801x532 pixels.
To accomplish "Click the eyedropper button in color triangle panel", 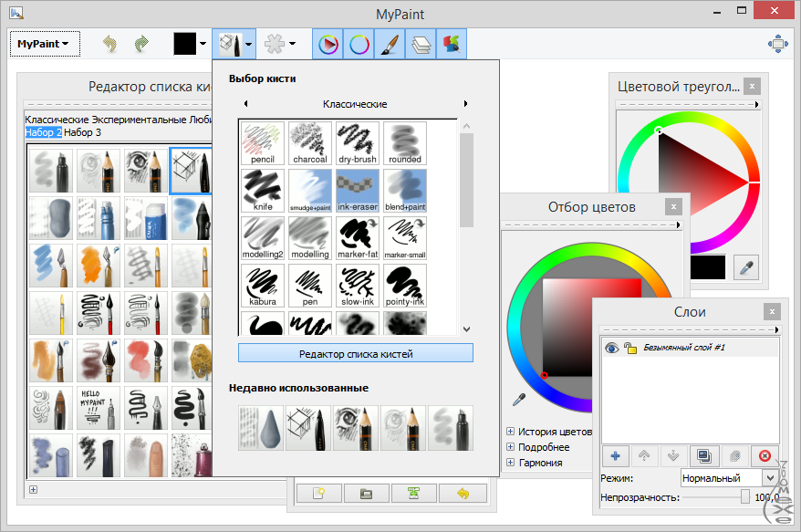I will (746, 267).
